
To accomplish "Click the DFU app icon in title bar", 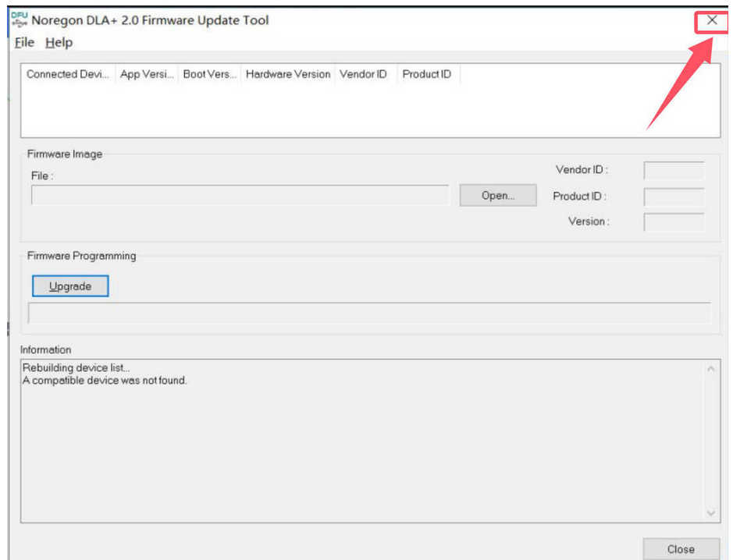I will [19, 21].
